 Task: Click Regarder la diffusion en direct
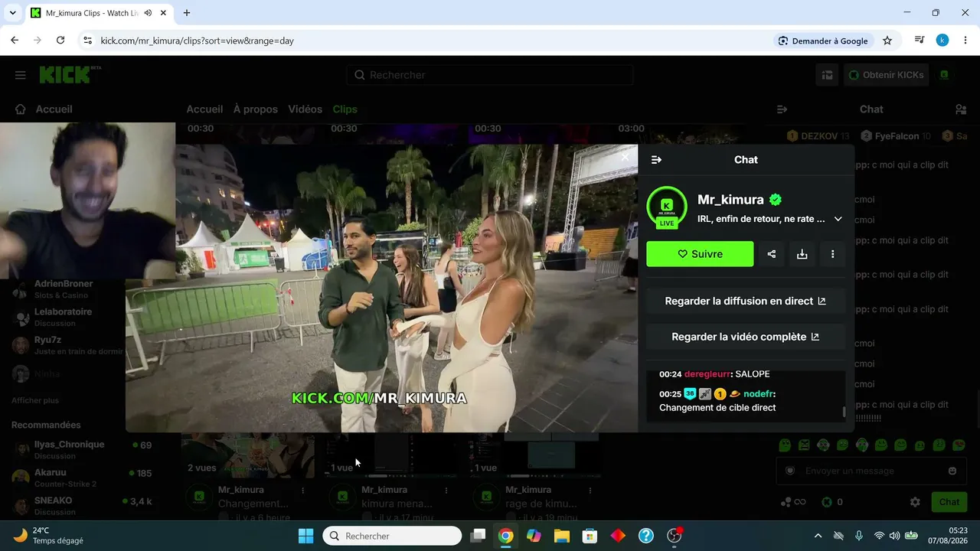coord(746,302)
